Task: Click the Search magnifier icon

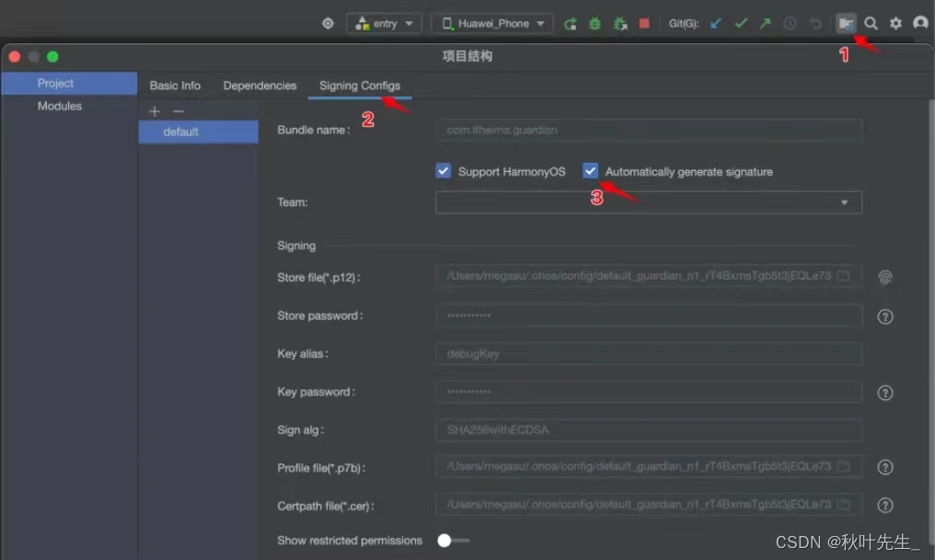Action: coord(871,23)
